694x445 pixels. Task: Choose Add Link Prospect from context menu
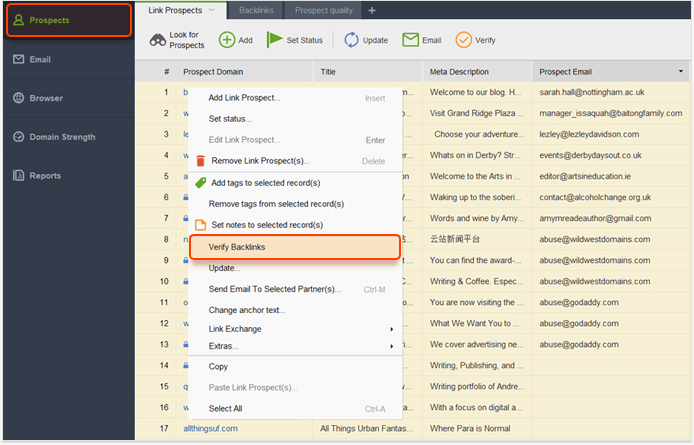click(295, 98)
